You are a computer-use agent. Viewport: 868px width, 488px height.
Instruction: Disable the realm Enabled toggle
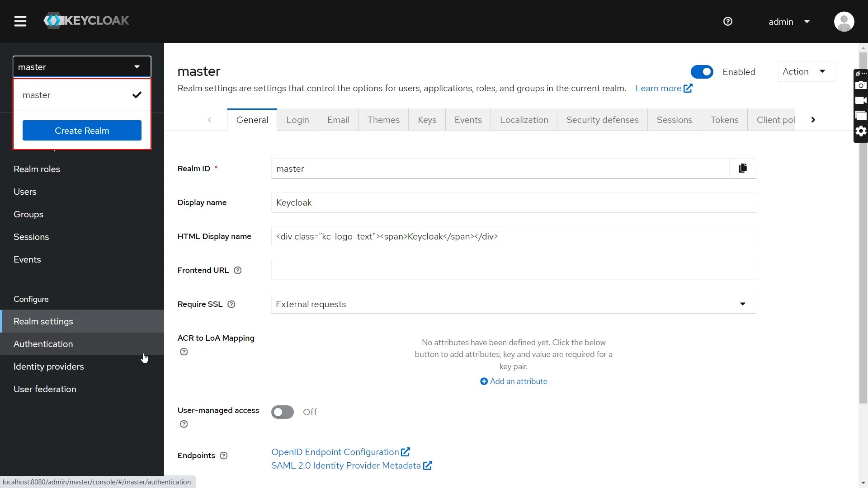(x=702, y=72)
